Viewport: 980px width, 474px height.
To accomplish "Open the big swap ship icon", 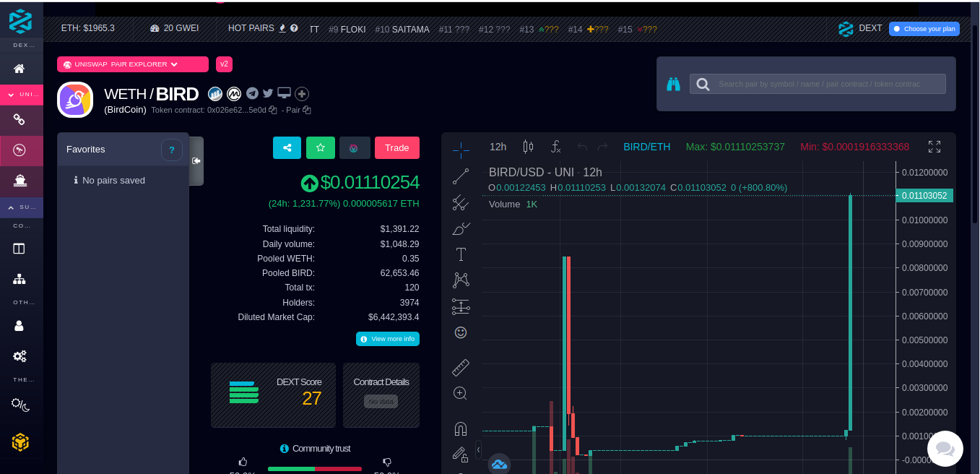I will pos(19,181).
